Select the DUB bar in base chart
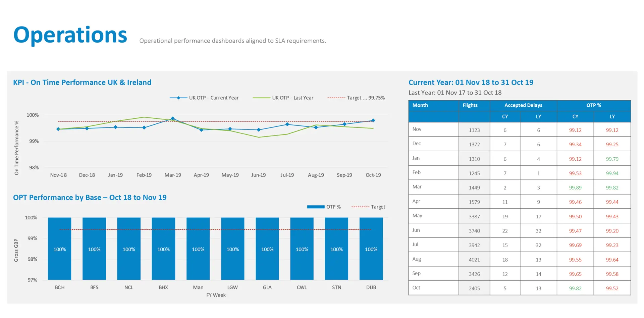 pos(371,249)
